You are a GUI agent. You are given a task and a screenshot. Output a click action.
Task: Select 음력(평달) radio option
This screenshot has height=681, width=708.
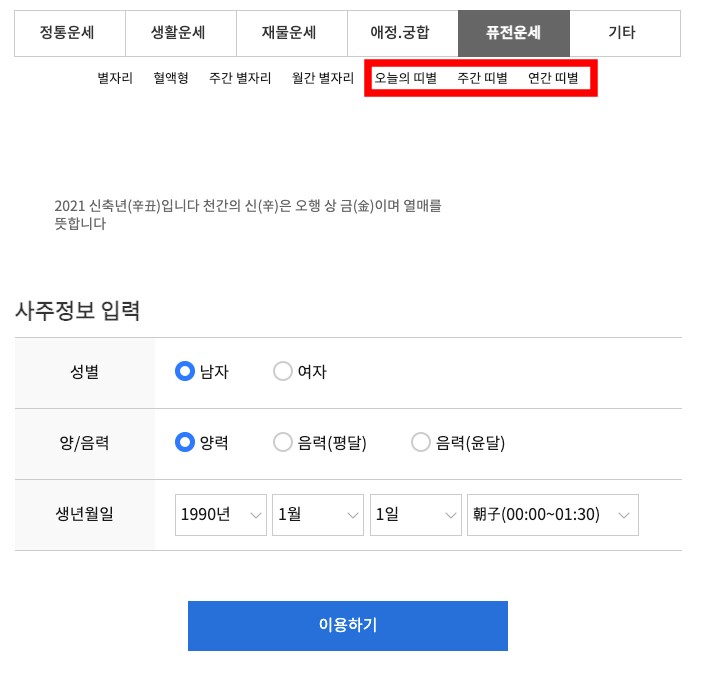282,442
